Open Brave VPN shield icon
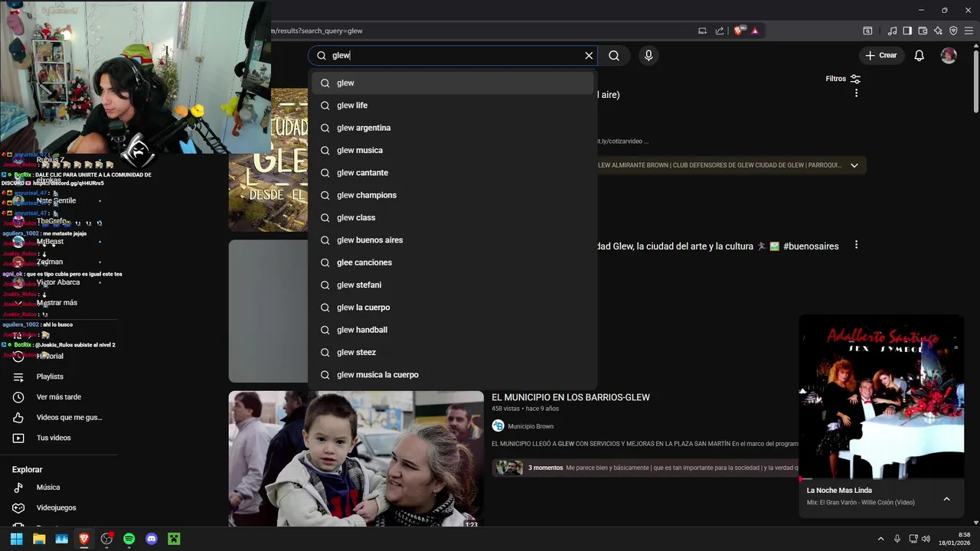 click(953, 31)
